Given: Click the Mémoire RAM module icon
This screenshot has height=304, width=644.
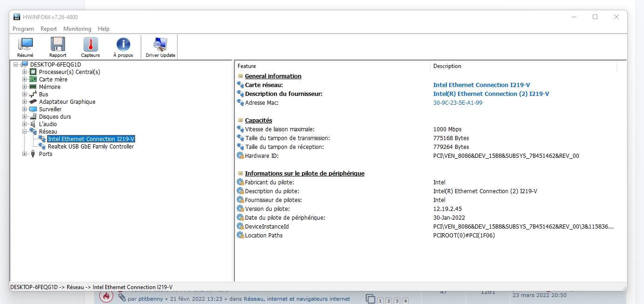Looking at the screenshot, I should (x=33, y=87).
